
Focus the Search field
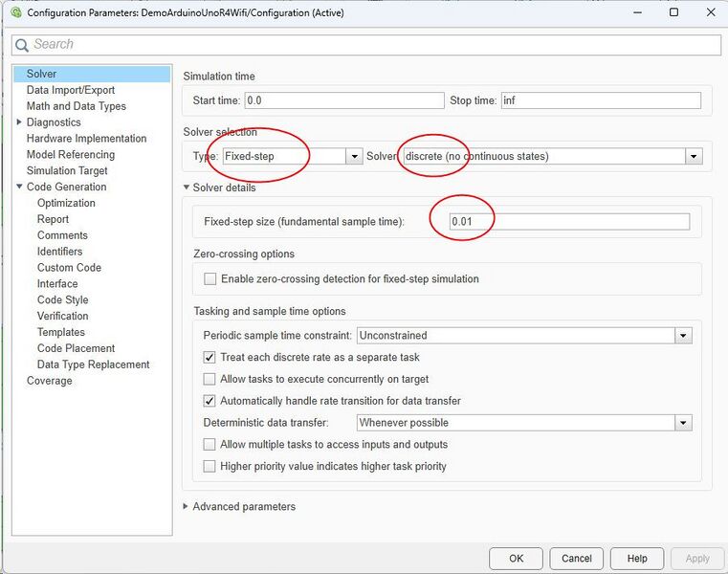(x=366, y=45)
